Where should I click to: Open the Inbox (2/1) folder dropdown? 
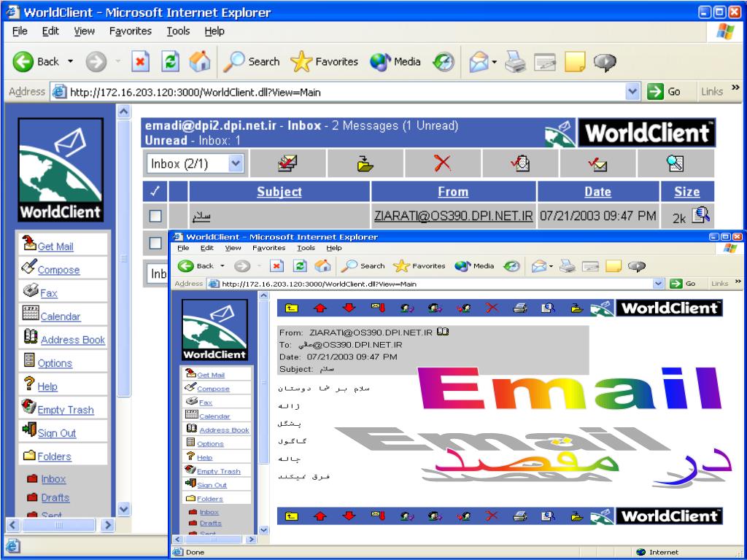pyautogui.click(x=236, y=163)
